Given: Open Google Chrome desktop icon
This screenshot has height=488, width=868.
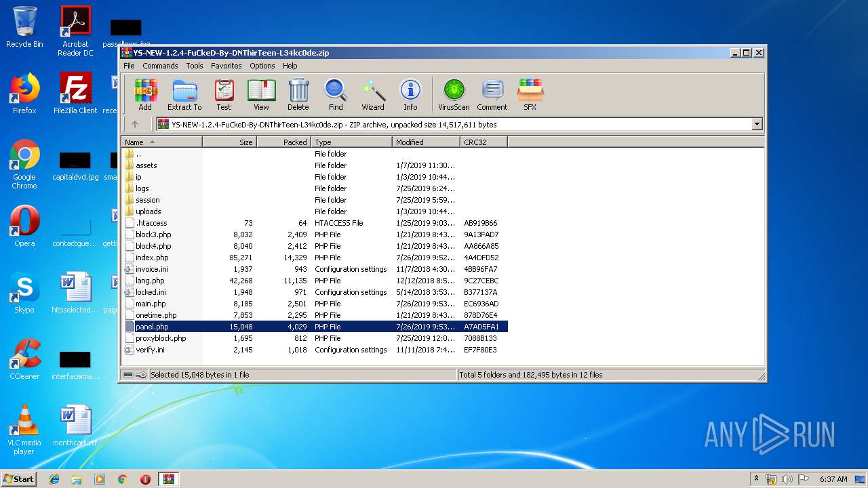Looking at the screenshot, I should point(24,164).
